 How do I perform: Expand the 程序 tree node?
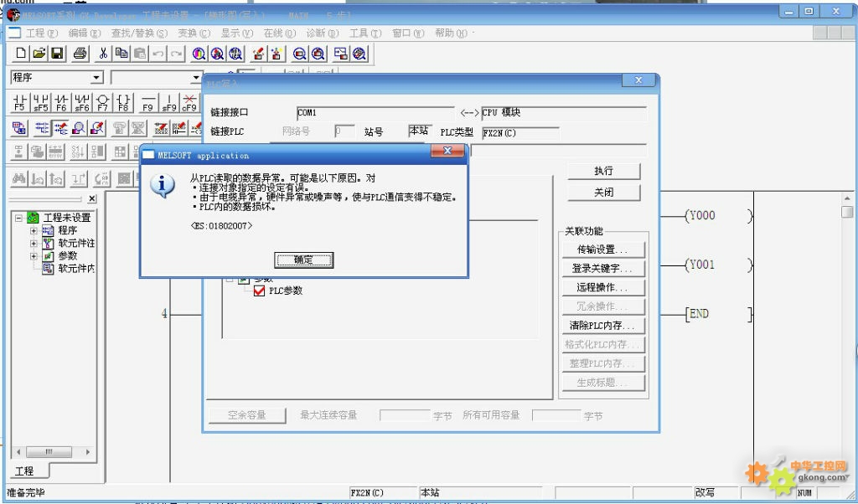[x=34, y=231]
